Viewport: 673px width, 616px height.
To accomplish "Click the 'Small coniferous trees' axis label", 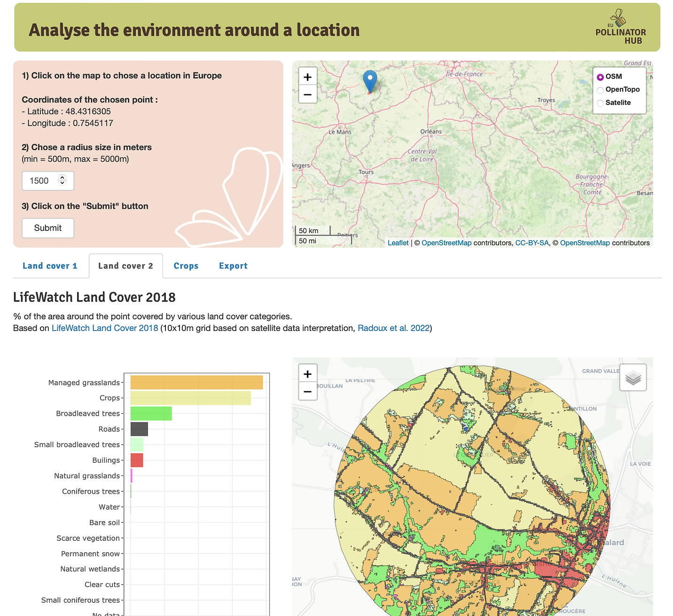I will pos(80,600).
